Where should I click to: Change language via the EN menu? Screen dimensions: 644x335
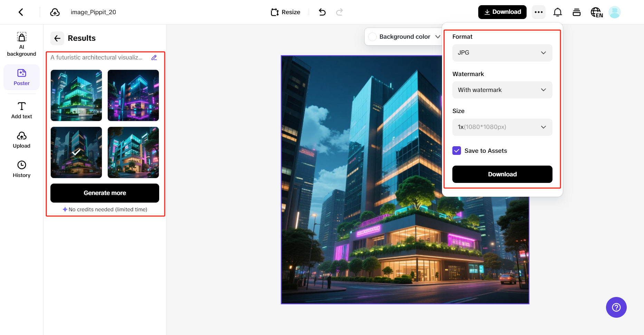(597, 12)
